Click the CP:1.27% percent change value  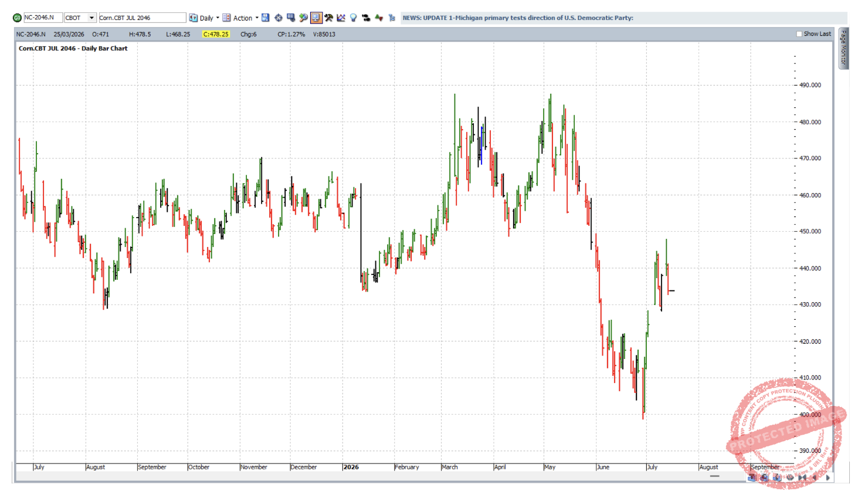pos(291,34)
